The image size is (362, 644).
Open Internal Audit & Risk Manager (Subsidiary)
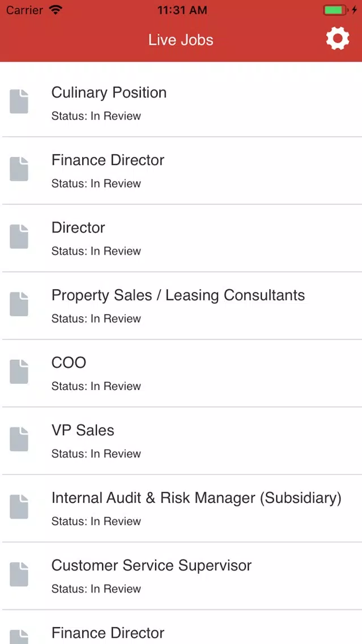coord(196,498)
